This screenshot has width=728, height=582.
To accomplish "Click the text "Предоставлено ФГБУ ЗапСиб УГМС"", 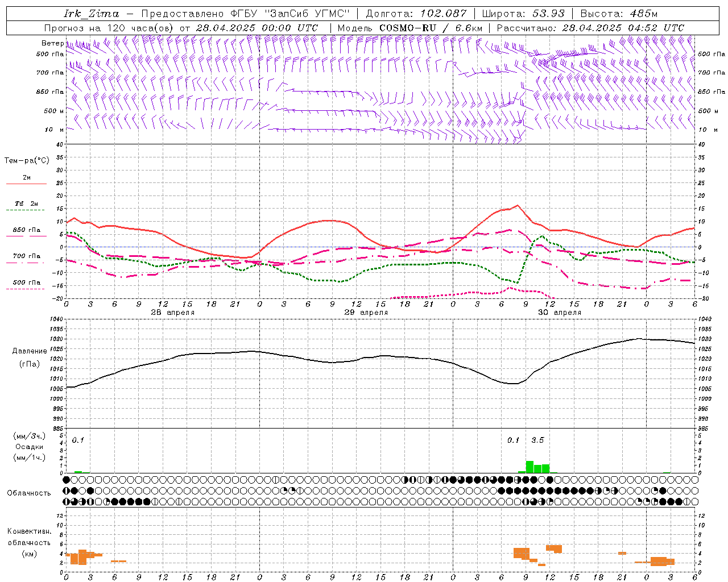I will (246, 14).
